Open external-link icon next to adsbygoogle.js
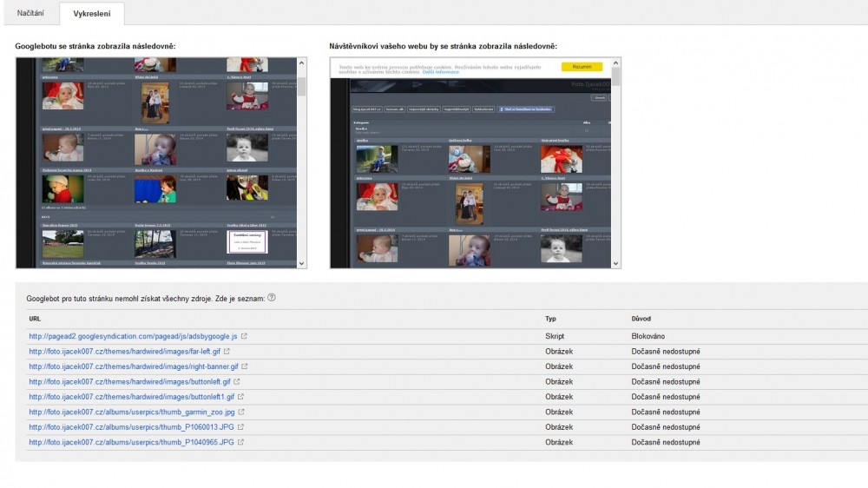Image resolution: width=868 pixels, height=488 pixels. [244, 336]
